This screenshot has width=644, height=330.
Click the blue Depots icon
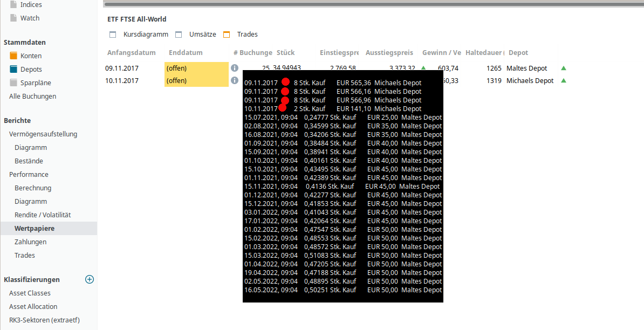pos(13,69)
